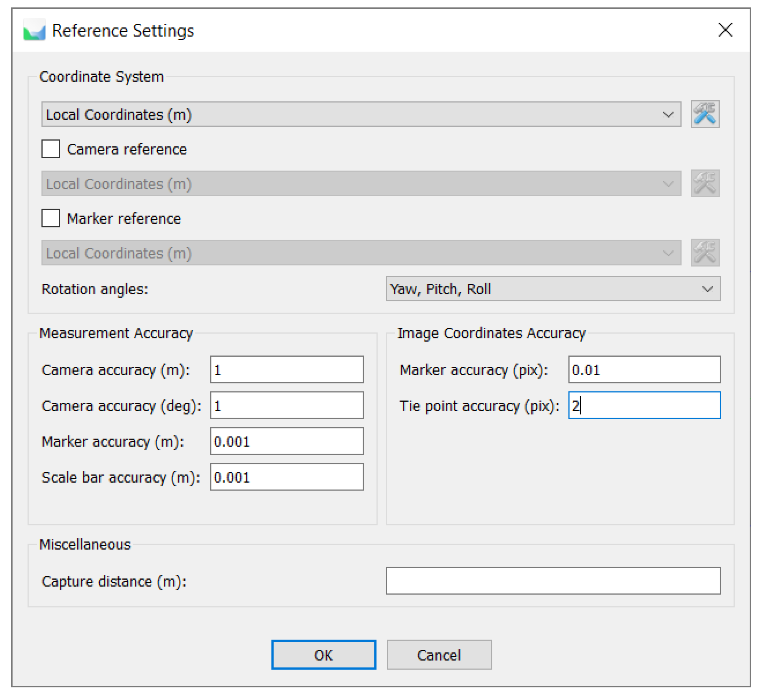Open camera reference coordinate system dropdown
This screenshot has width=761, height=700.
[x=360, y=183]
